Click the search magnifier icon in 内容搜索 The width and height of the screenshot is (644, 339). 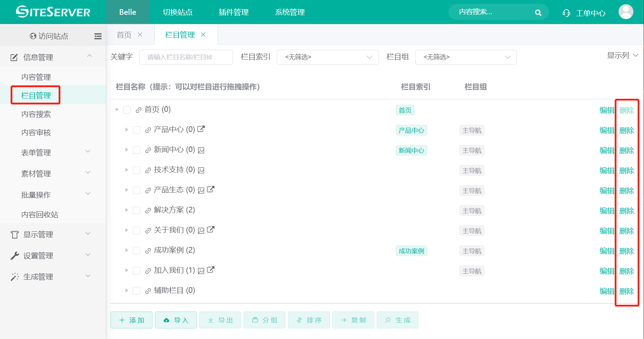pos(538,12)
